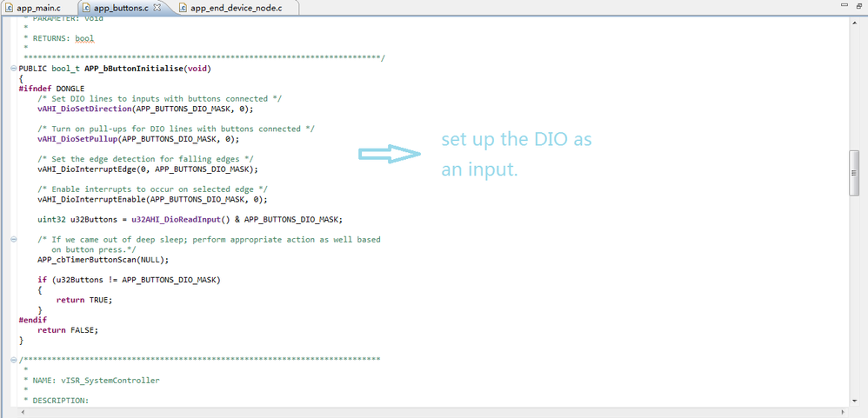Switch to the app_main.c tab
Viewport: 868px width, 418px height.
coord(33,9)
